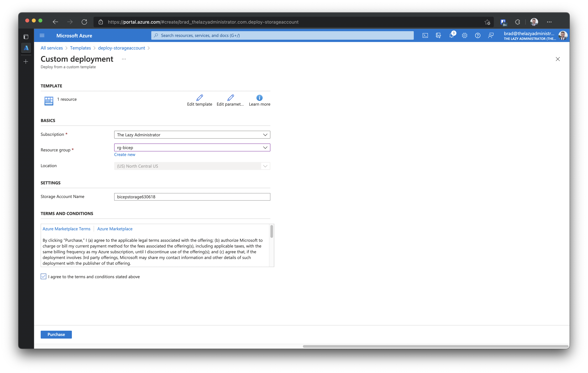Open Cloud Shell from the header
The image size is (588, 373).
(x=425, y=36)
